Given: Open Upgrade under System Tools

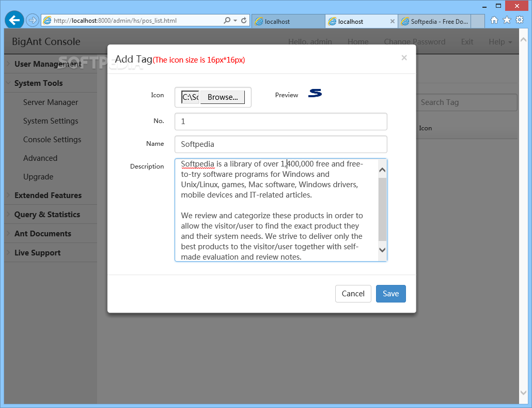Looking at the screenshot, I should click(38, 177).
